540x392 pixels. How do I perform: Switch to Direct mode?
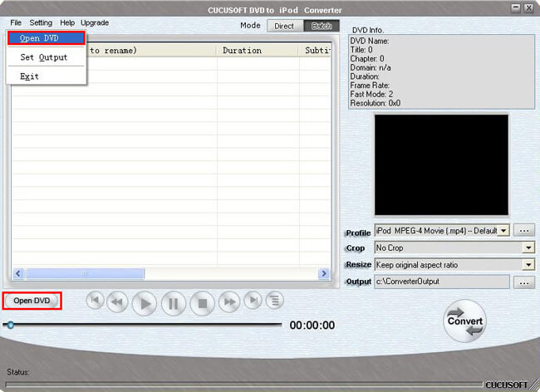[x=284, y=26]
